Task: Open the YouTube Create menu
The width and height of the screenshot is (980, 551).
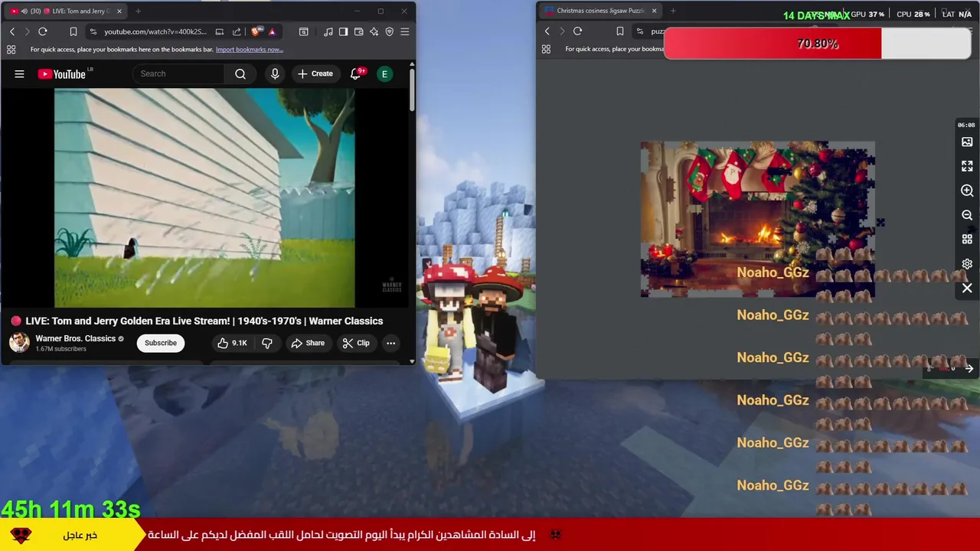Action: (x=315, y=73)
